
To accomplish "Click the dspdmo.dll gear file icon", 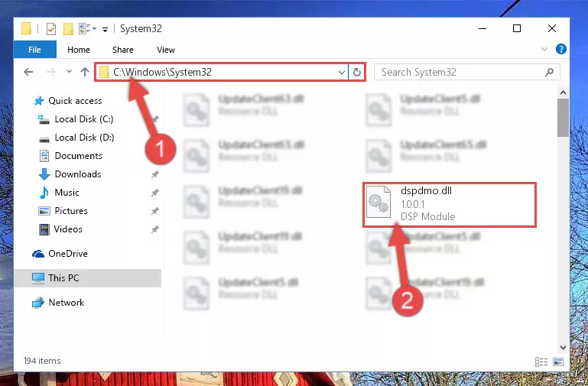I will pyautogui.click(x=378, y=203).
